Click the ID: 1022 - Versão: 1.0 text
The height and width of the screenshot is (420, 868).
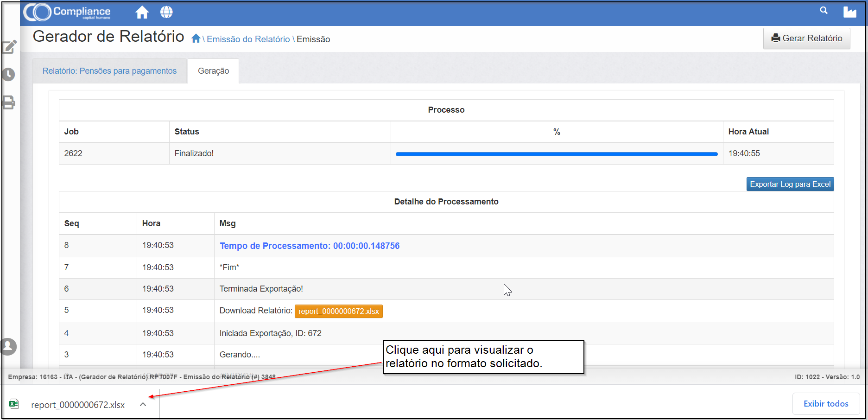pyautogui.click(x=827, y=377)
